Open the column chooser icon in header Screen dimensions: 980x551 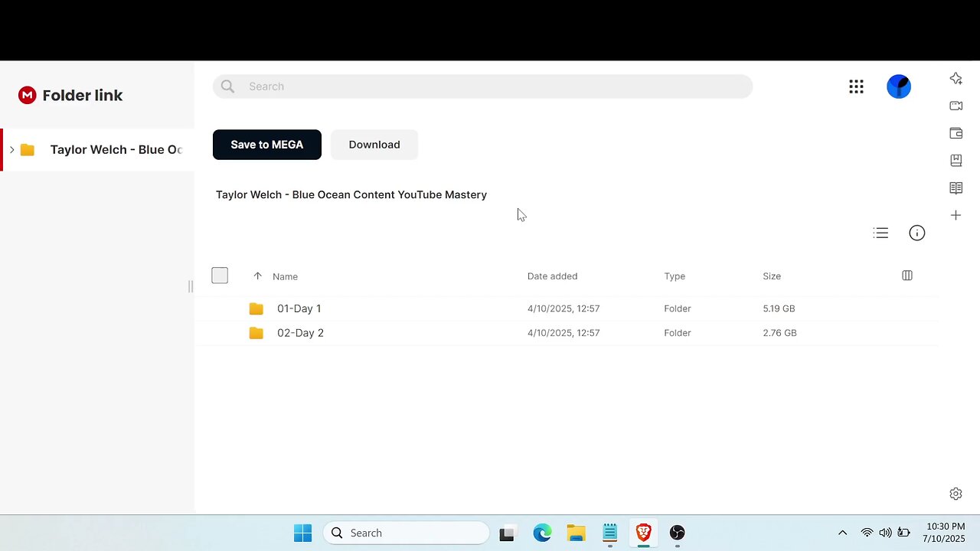tap(907, 275)
